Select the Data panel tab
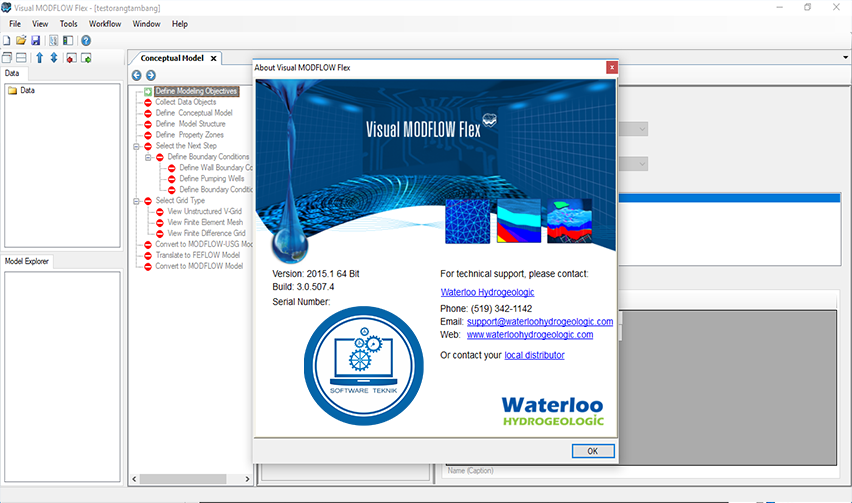Viewport: 852px width, 503px height. click(x=12, y=73)
